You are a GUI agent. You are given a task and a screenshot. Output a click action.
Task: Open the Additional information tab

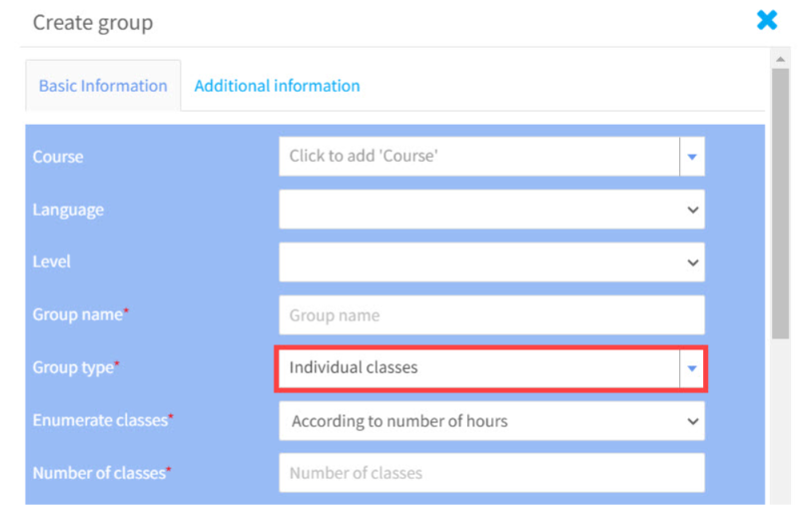[x=277, y=86]
